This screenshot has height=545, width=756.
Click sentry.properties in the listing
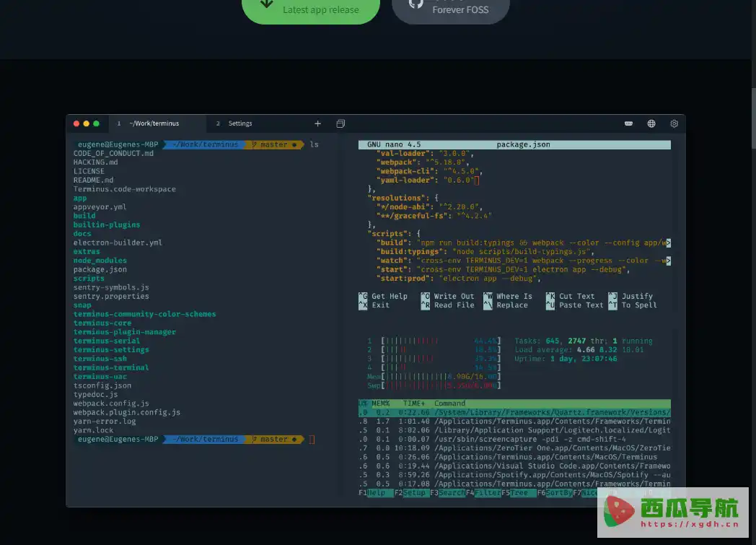point(111,296)
